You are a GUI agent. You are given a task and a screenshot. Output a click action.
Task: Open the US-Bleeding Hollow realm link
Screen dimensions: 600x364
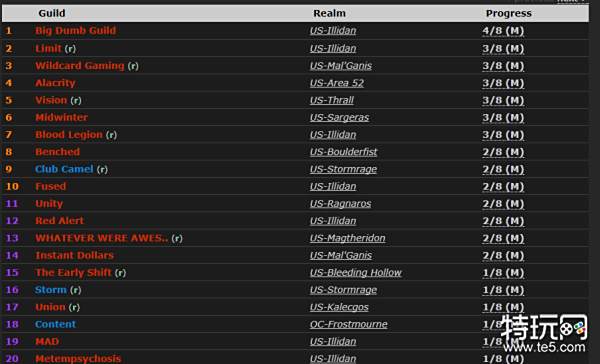pyautogui.click(x=355, y=273)
